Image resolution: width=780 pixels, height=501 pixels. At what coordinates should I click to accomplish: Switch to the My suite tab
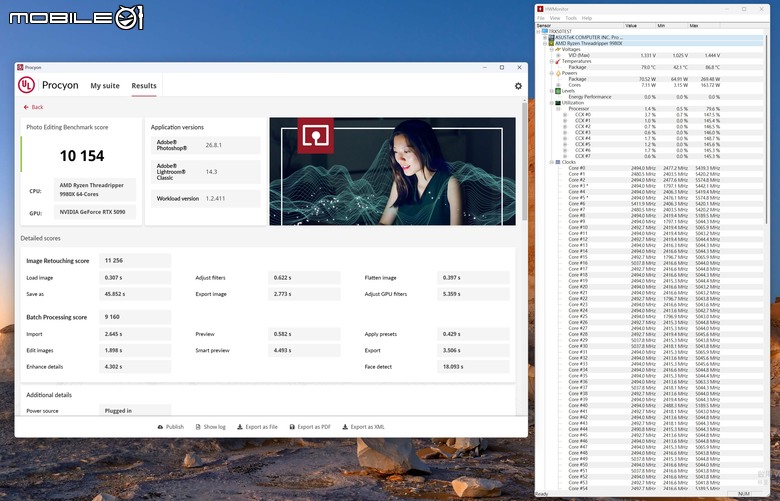point(105,86)
